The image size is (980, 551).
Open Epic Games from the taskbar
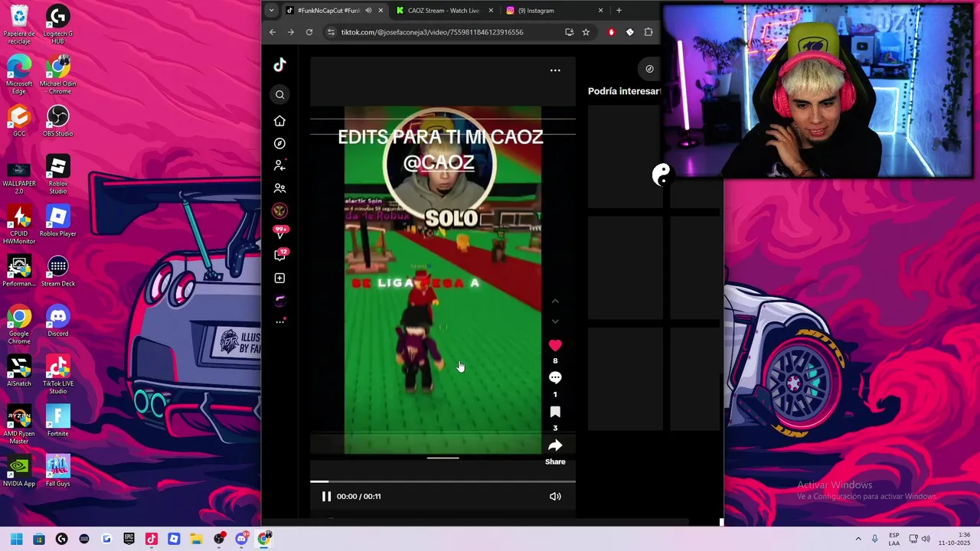click(x=129, y=539)
